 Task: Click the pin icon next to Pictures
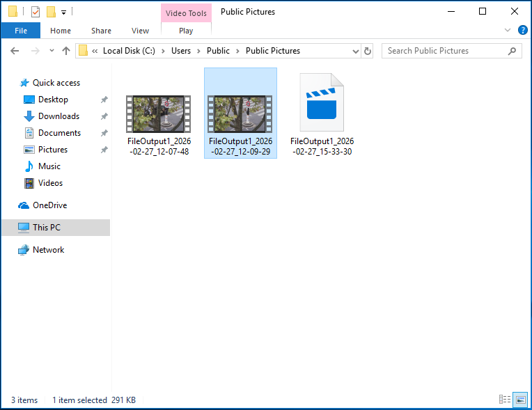tap(104, 150)
